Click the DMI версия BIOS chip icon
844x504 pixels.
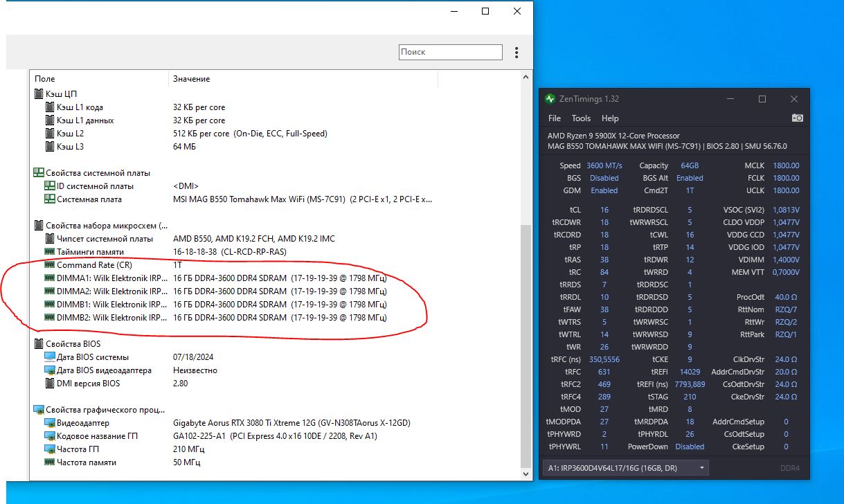(50, 384)
